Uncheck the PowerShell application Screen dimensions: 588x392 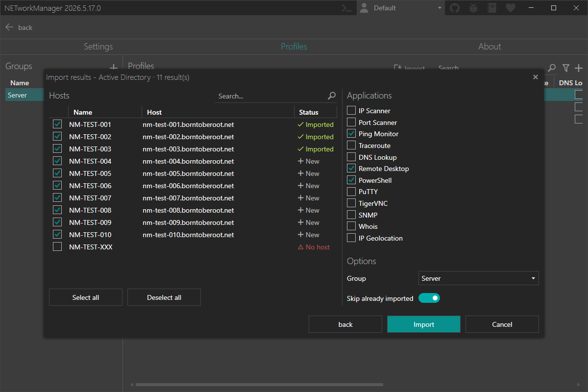(x=351, y=180)
